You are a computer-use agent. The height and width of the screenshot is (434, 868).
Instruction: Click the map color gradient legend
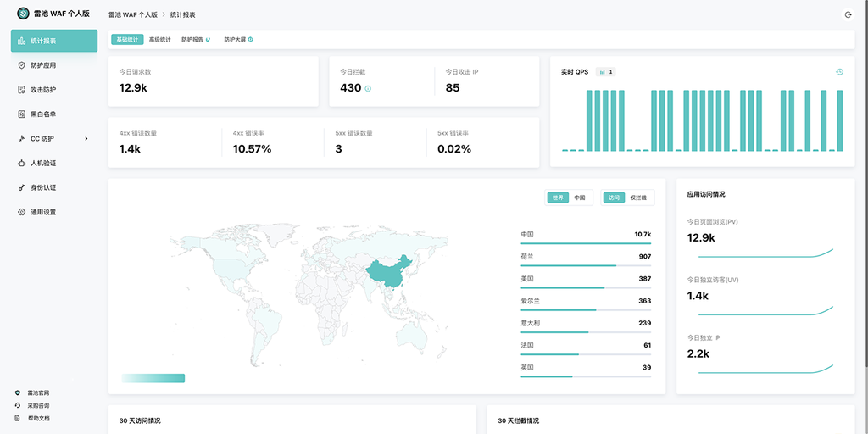click(x=153, y=378)
